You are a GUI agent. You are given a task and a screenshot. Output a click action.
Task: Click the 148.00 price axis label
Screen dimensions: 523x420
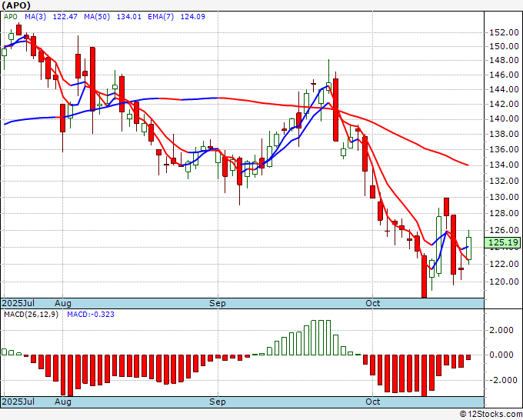click(x=504, y=60)
